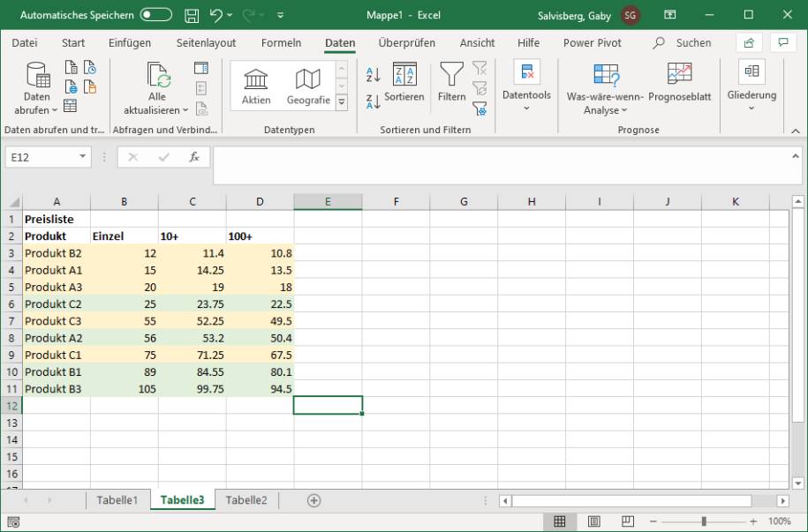Click the Undo arrow icon
808x532 pixels.
(x=215, y=16)
